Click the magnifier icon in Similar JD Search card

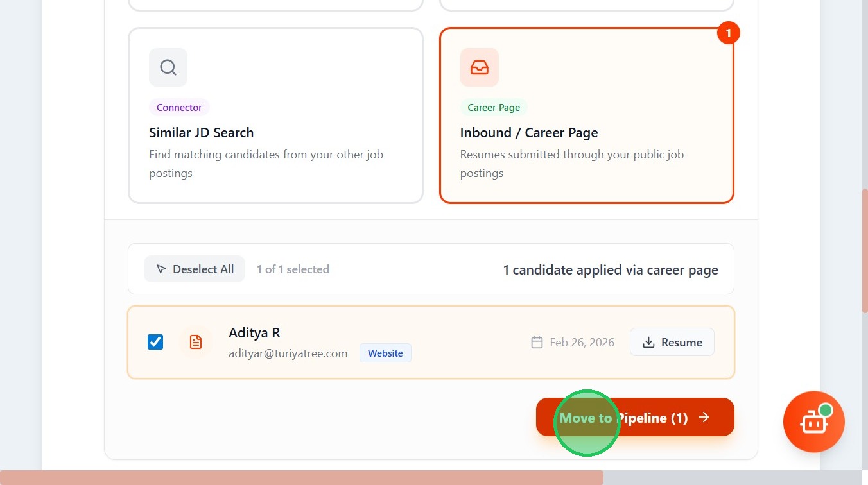(168, 67)
